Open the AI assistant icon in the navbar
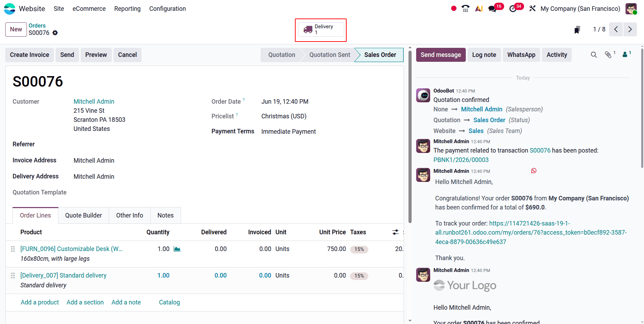 (479, 8)
